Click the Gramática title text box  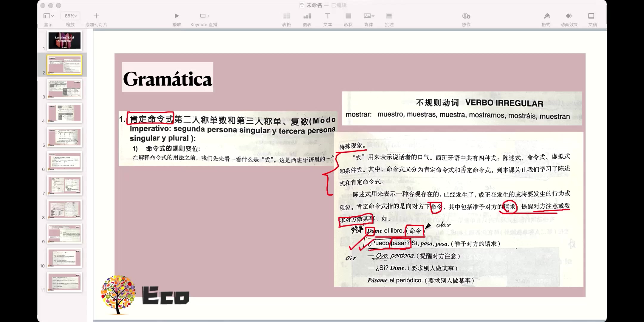click(167, 77)
